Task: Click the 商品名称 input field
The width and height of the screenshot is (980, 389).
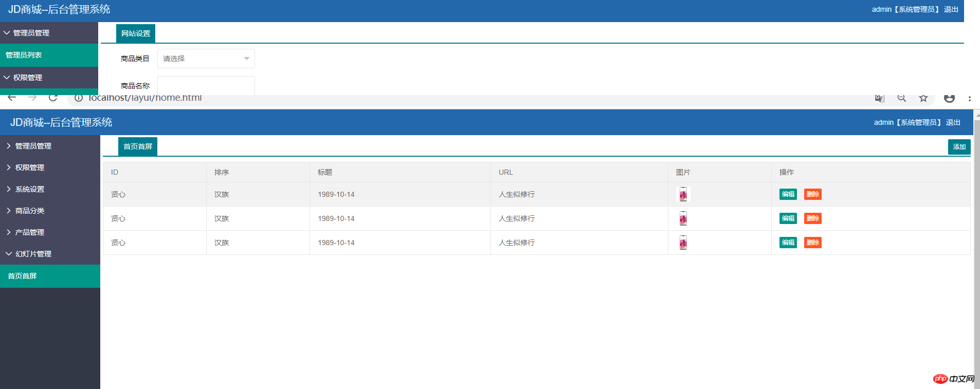Action: (206, 85)
